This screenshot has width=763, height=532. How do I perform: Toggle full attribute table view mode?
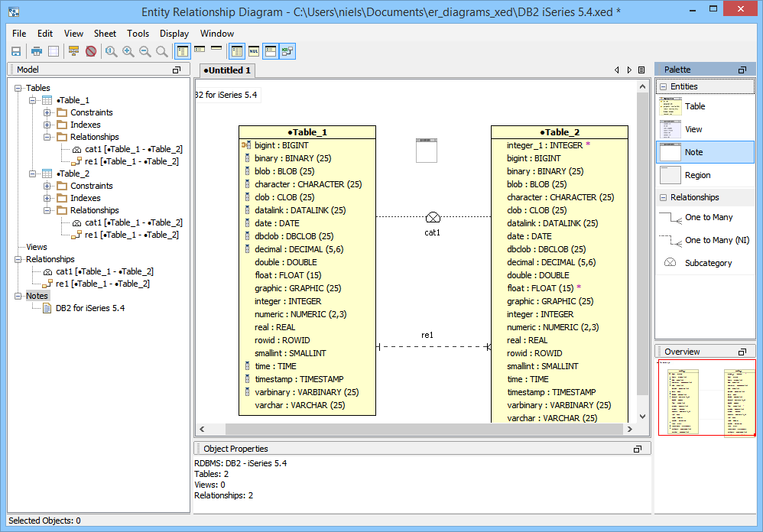[183, 51]
